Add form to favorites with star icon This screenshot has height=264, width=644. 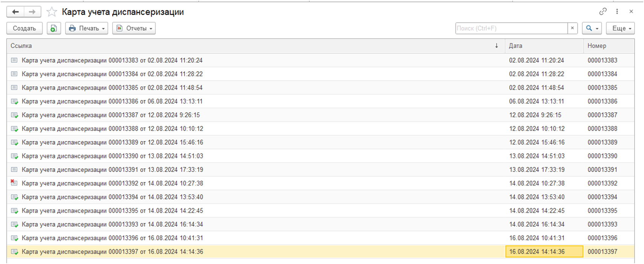(52, 12)
